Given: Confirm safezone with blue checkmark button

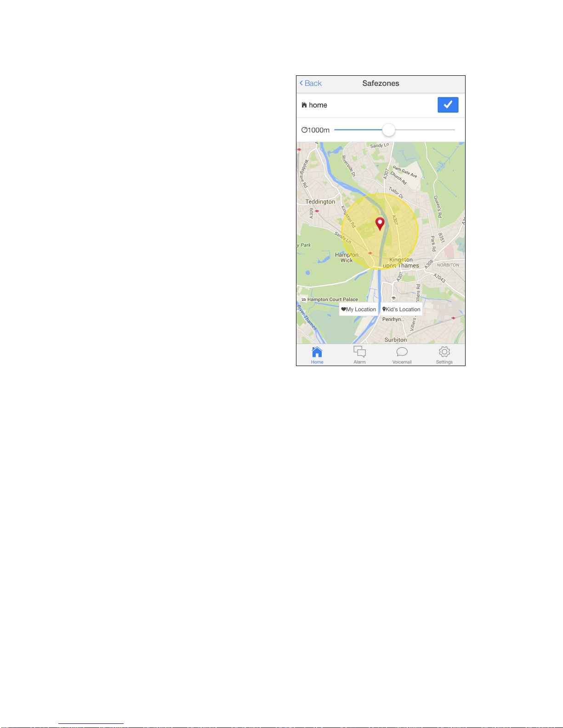Looking at the screenshot, I should (448, 105).
